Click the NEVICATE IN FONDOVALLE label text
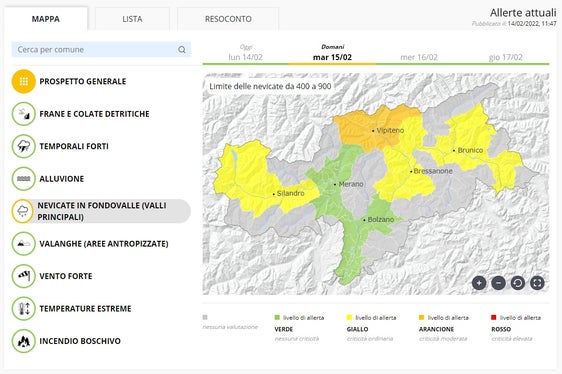Image resolution: width=562 pixels, height=374 pixels. click(x=102, y=211)
